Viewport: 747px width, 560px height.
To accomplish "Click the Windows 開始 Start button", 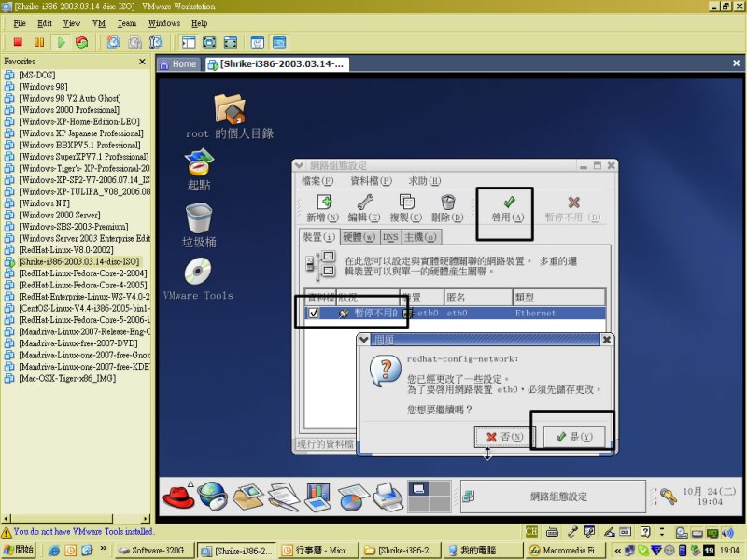I will [x=19, y=550].
